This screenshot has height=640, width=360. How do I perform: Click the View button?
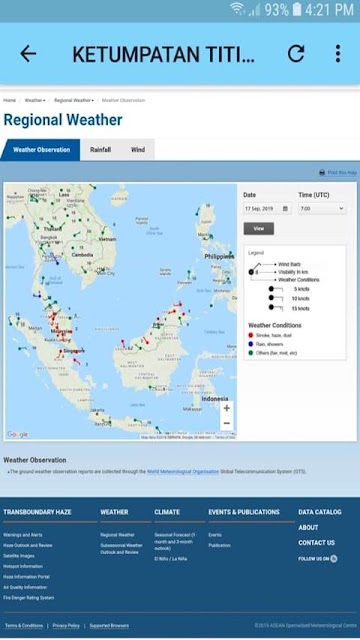click(259, 229)
